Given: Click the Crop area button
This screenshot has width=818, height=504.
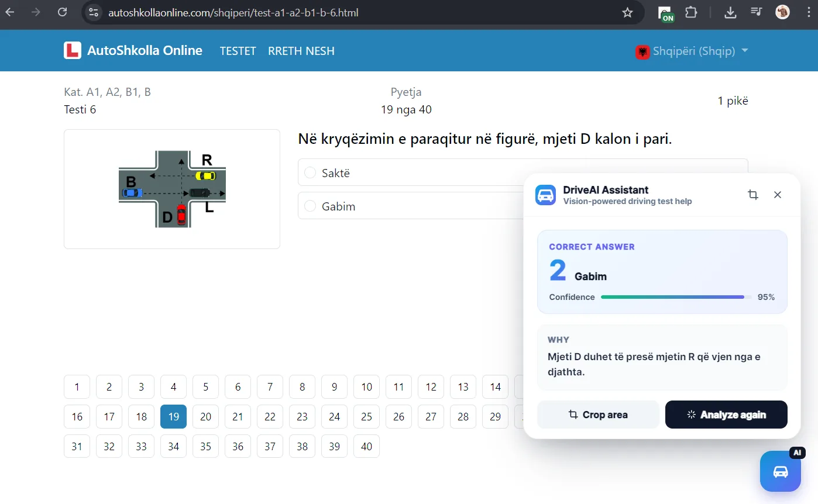Looking at the screenshot, I should click(x=597, y=415).
